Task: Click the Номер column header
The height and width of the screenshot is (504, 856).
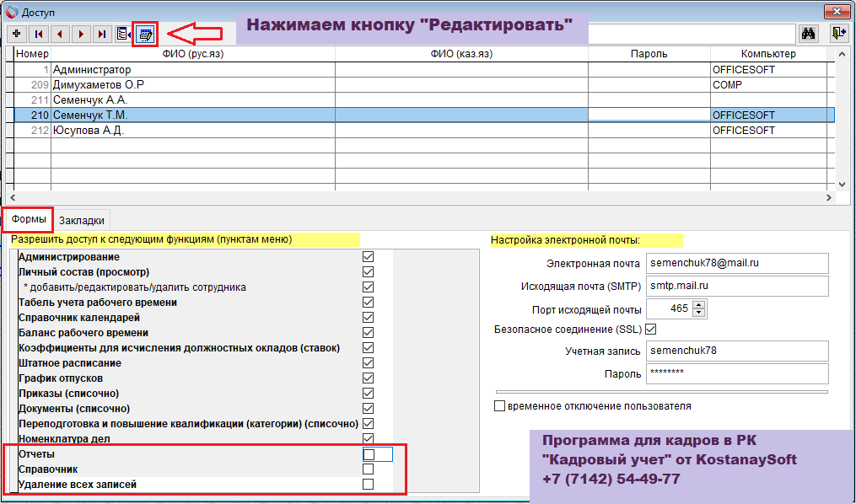Action: tap(32, 54)
